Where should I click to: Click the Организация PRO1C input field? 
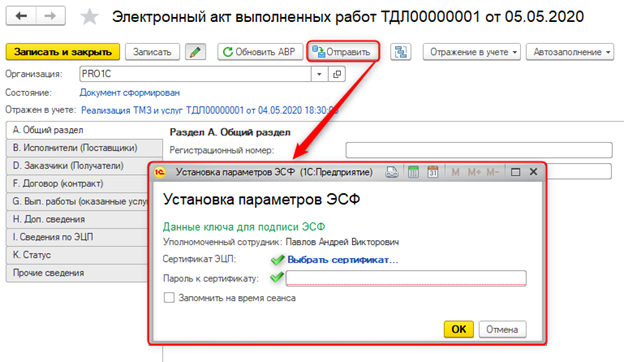pyautogui.click(x=195, y=74)
